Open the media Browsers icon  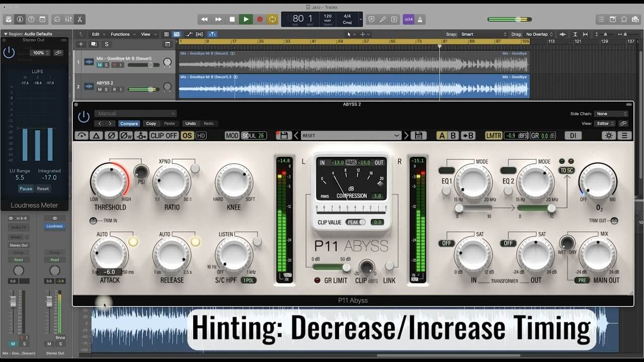(x=636, y=20)
